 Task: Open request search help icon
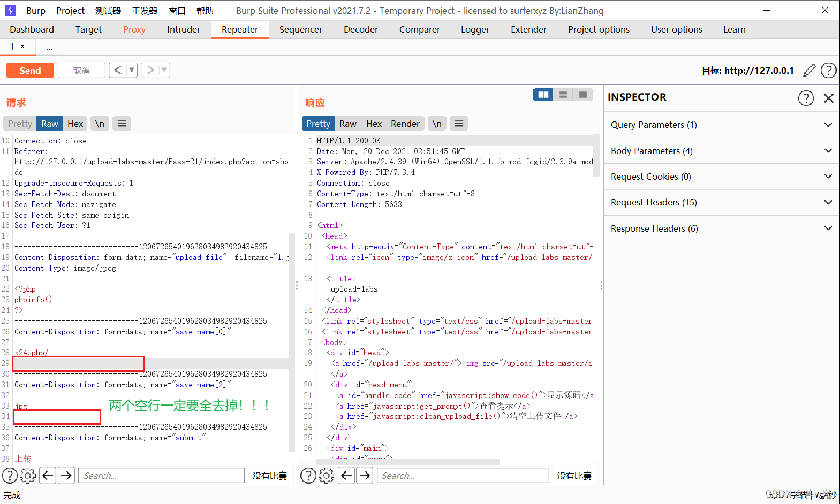click(10, 475)
